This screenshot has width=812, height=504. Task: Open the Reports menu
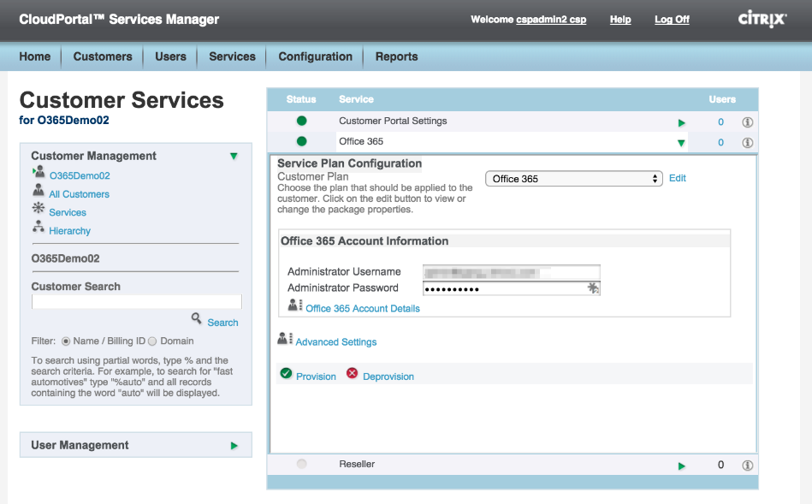tap(396, 56)
